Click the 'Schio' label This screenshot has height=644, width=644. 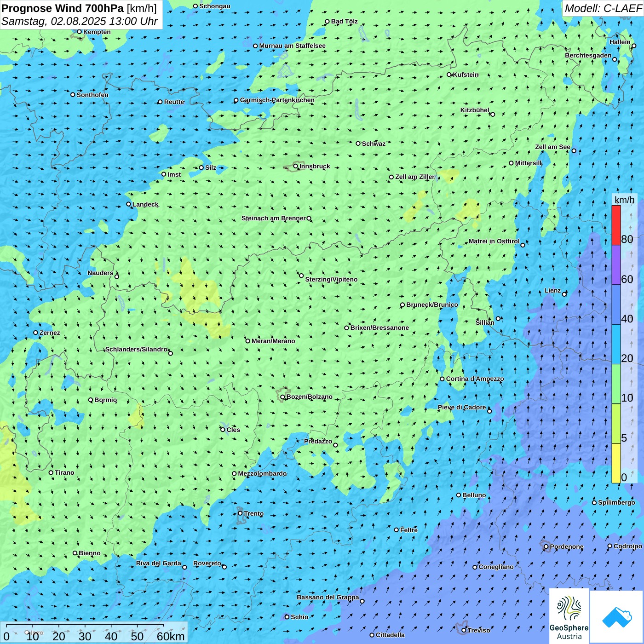299,617
